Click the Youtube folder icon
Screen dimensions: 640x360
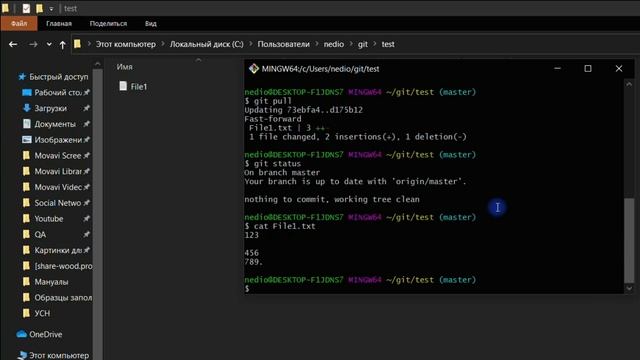pyautogui.click(x=27, y=218)
